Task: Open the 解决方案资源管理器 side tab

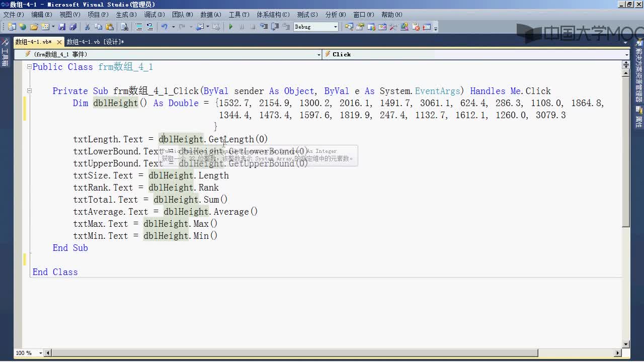Action: click(639, 70)
